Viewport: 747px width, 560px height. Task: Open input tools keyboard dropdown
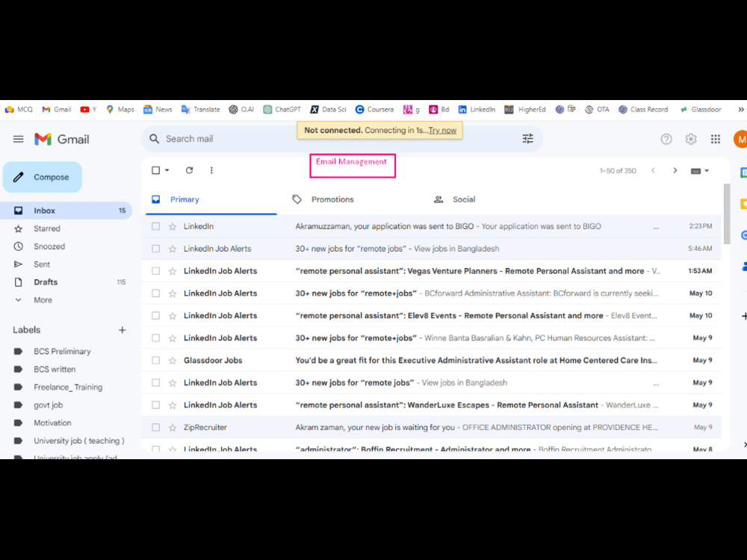(700, 171)
